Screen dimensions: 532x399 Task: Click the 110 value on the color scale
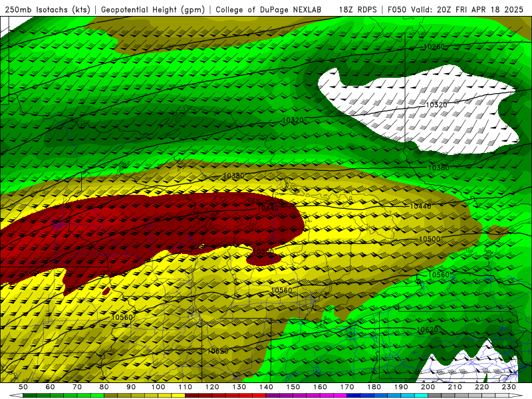pos(185,387)
